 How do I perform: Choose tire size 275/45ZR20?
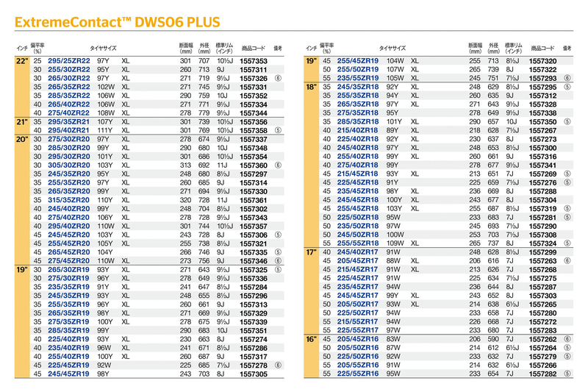[69, 260]
